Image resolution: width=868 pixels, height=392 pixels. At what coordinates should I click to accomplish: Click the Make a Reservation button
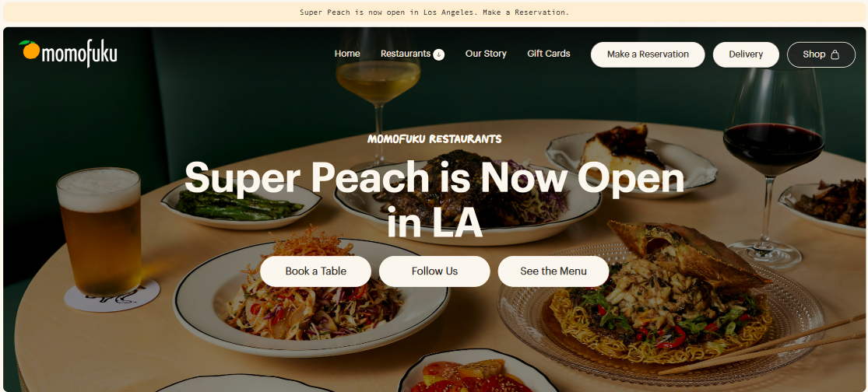648,54
